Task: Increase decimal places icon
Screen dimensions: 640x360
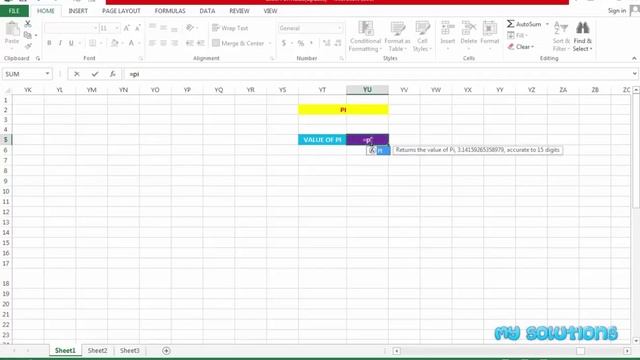Action: click(327, 43)
